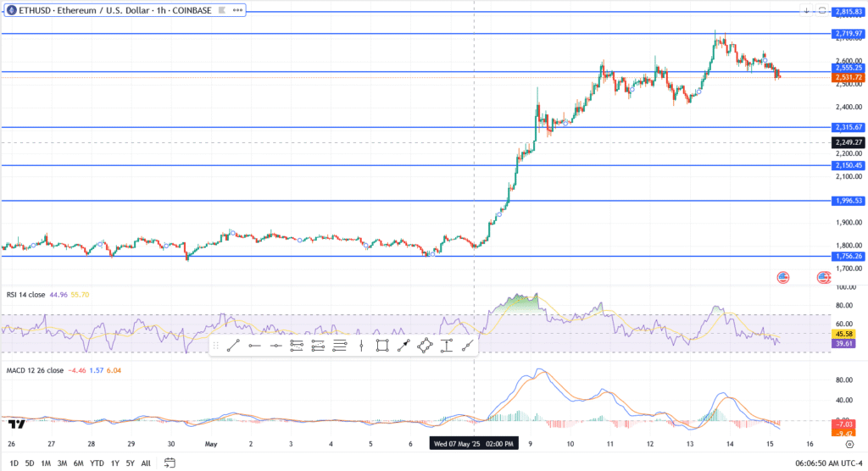This screenshot has height=471, width=868.
Task: Select the Vertical Line drawing tool
Action: [x=361, y=345]
